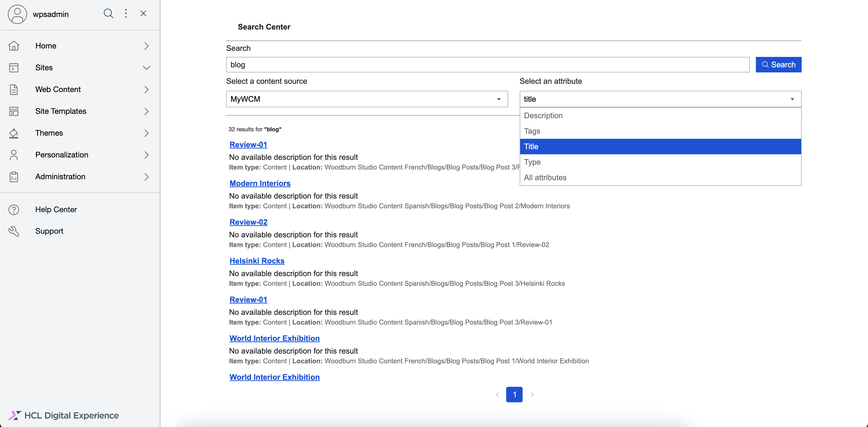Expand the Web Content submenu arrow
The width and height of the screenshot is (868, 427).
coord(146,90)
